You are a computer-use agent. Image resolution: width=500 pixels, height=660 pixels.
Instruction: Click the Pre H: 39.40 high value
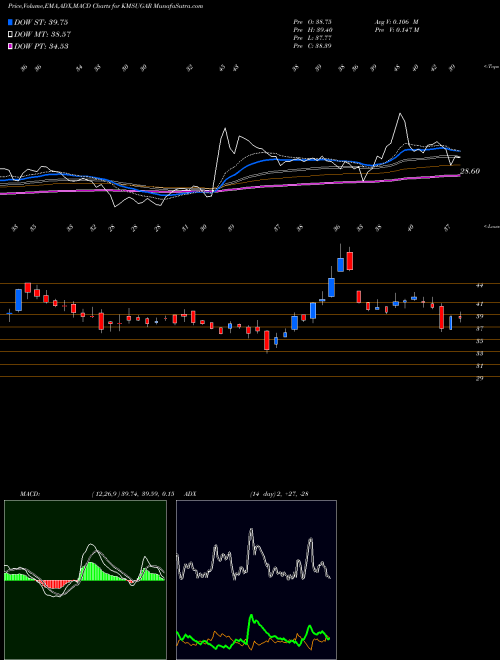(x=312, y=30)
